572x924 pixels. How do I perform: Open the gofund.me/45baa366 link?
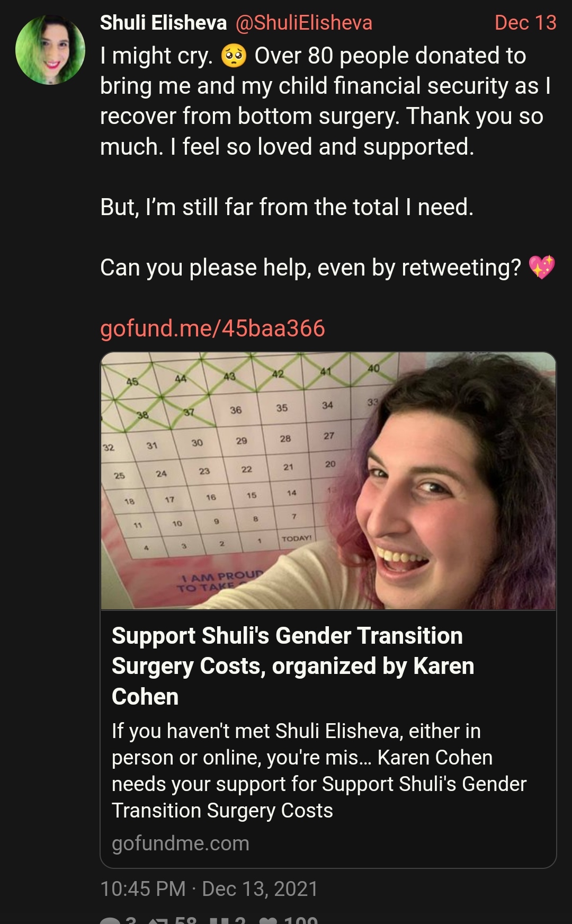(212, 328)
